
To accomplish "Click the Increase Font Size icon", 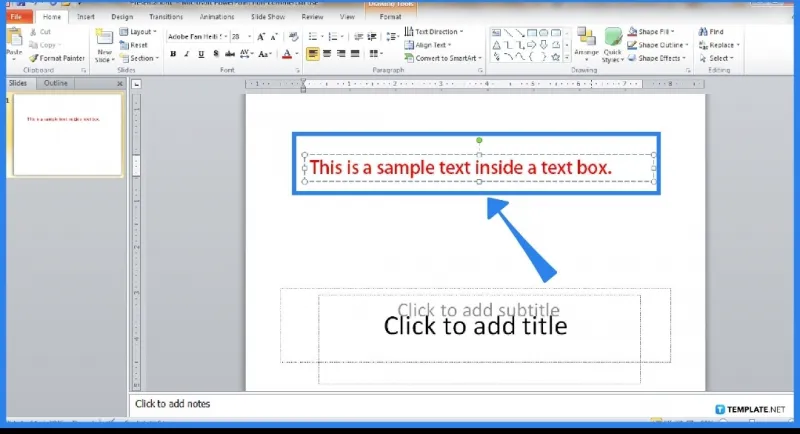I will coord(261,37).
